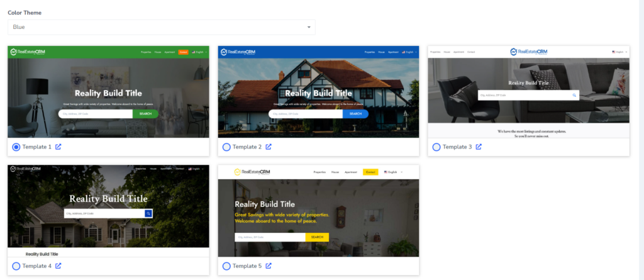Image resolution: width=644 pixels, height=280 pixels.
Task: Open Template 5 external preview icon
Action: pos(269,266)
